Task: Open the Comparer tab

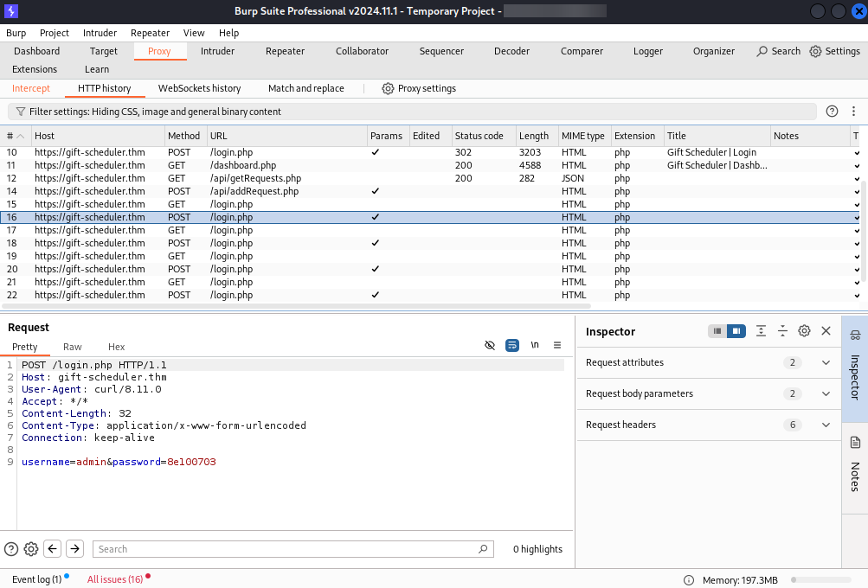Action: click(582, 51)
